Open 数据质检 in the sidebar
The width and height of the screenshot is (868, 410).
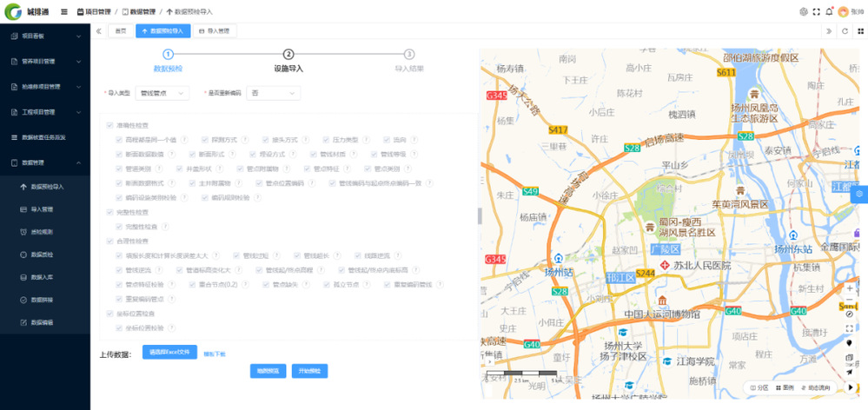[42, 255]
